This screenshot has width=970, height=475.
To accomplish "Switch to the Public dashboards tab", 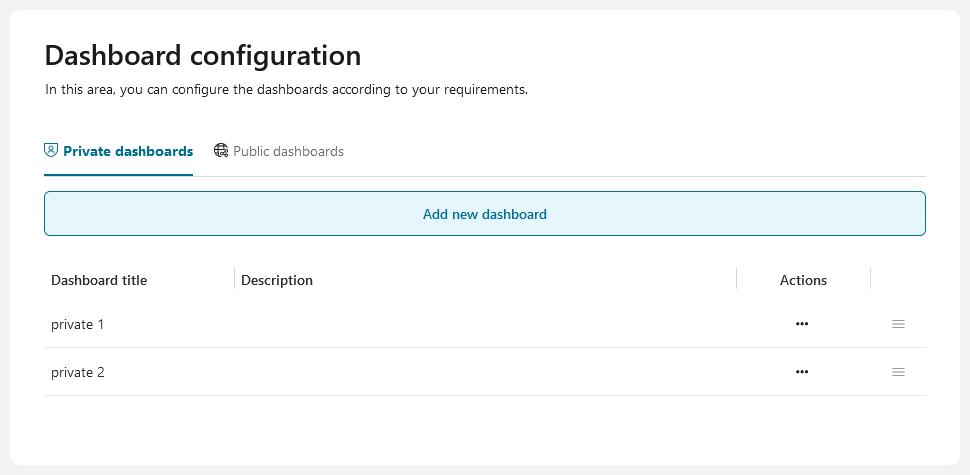I will [x=288, y=152].
